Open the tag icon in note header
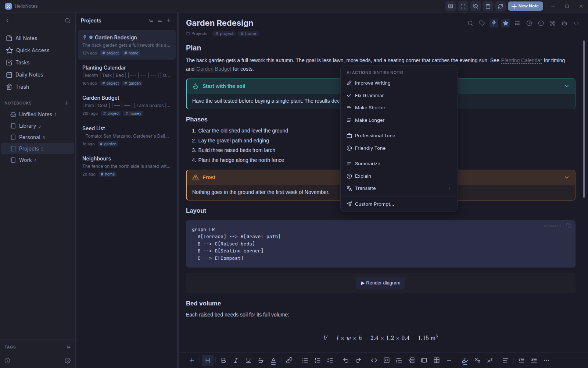 [482, 23]
